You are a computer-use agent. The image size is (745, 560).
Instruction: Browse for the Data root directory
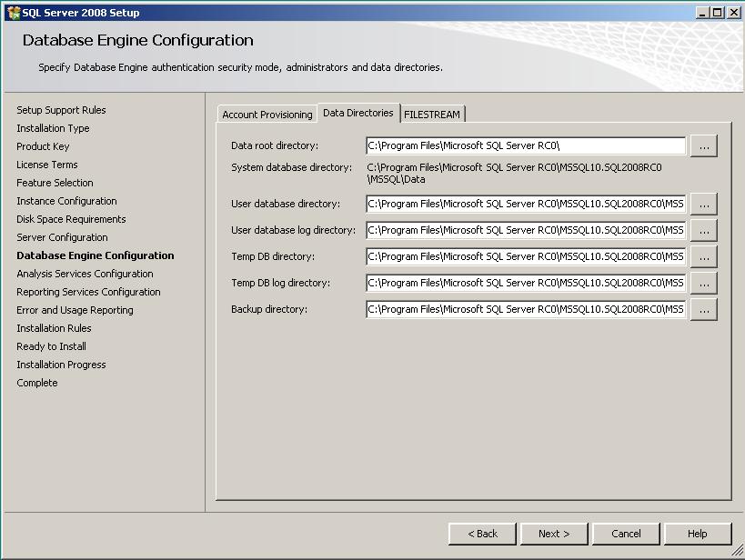(704, 145)
